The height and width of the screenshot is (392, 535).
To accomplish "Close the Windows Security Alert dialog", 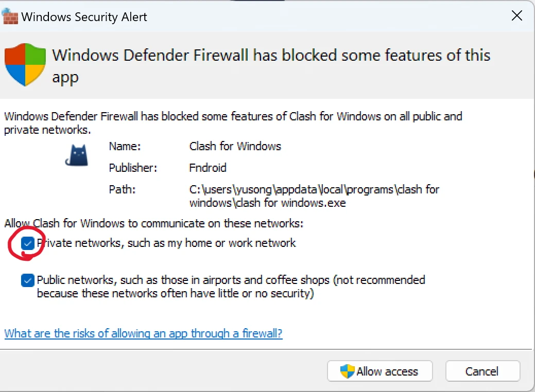I will (516, 15).
